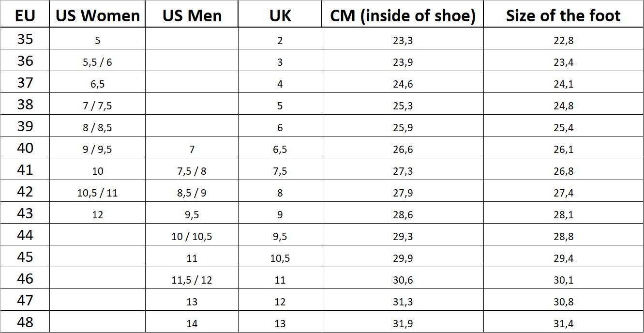Select foot size 31,4 cell
This screenshot has height=333, width=644.
pyautogui.click(x=563, y=324)
